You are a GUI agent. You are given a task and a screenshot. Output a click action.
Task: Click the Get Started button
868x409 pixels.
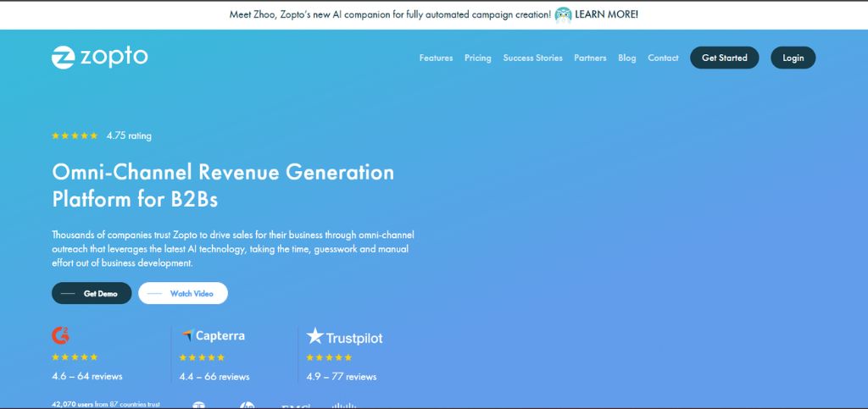[725, 58]
